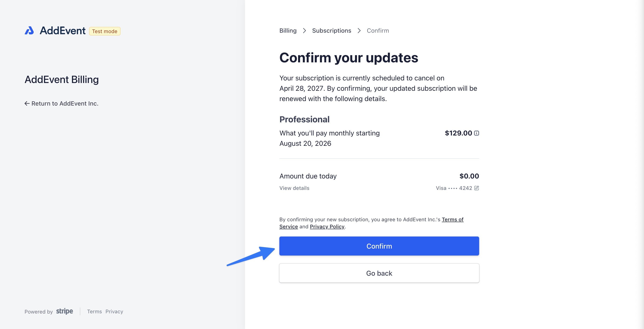
Task: Confirm the subscription update
Action: (379, 246)
